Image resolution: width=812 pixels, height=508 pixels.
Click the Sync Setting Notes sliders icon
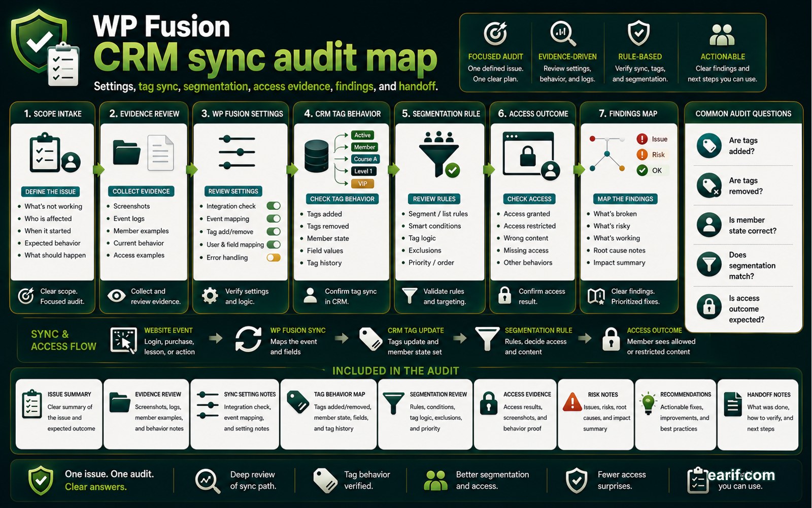[207, 405]
